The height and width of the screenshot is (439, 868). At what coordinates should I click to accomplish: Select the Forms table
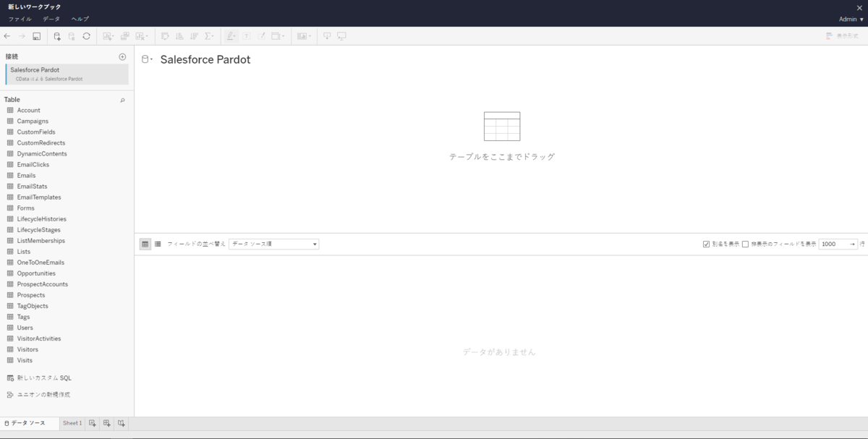[26, 208]
